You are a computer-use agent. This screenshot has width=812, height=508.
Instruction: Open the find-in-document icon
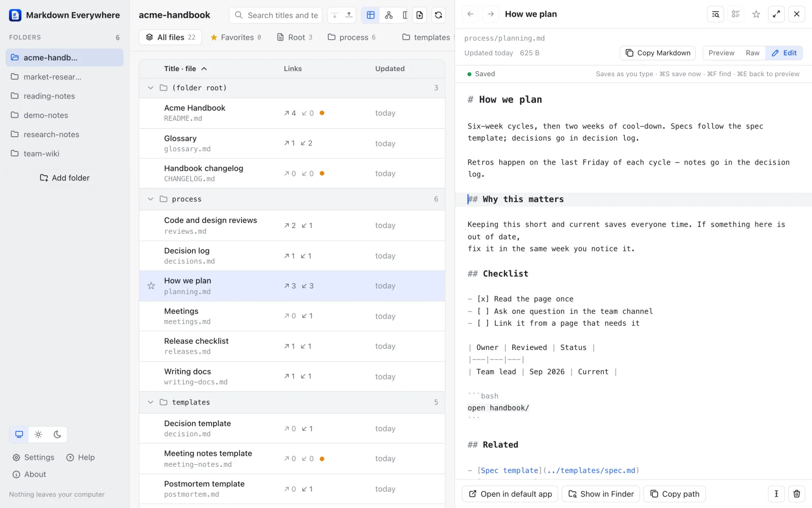point(716,14)
